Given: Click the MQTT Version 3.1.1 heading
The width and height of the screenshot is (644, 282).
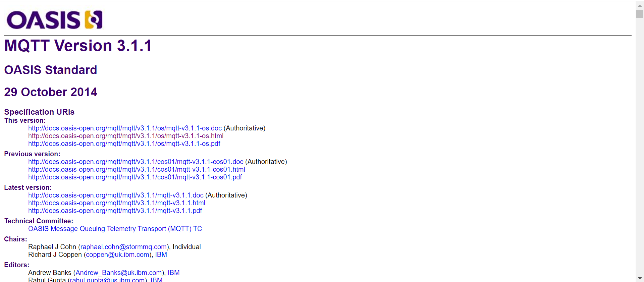Looking at the screenshot, I should 78,46.
